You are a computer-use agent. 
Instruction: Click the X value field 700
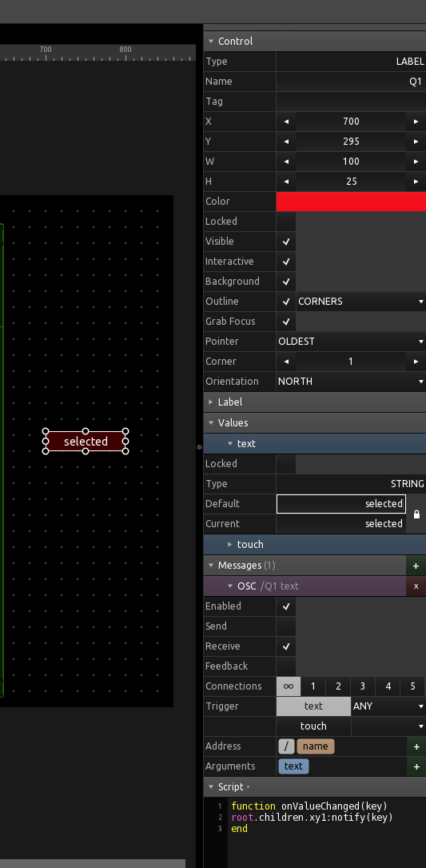click(x=352, y=122)
